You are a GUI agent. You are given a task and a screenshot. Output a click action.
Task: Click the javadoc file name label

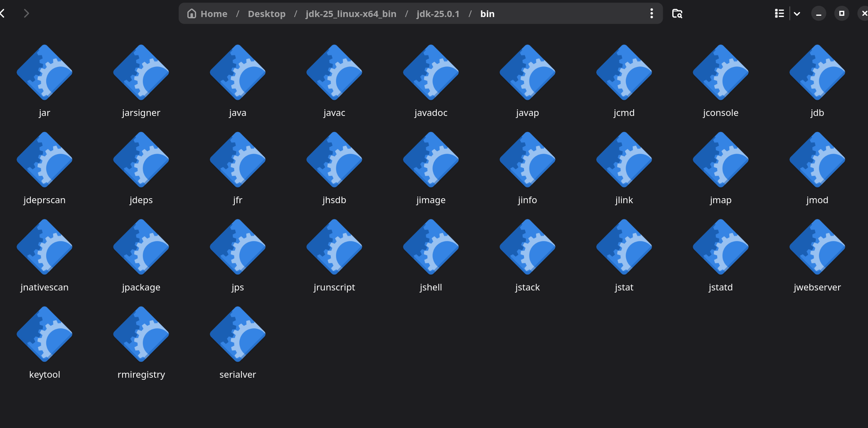tap(431, 113)
